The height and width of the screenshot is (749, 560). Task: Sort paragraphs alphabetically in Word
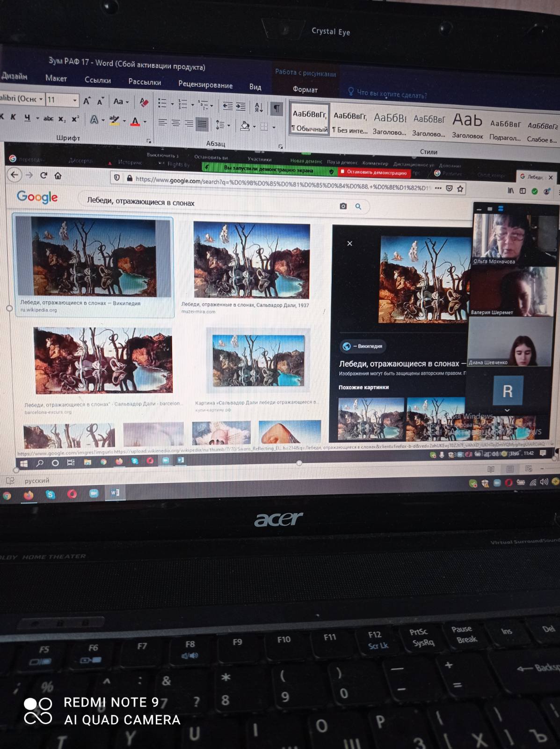click(x=259, y=107)
